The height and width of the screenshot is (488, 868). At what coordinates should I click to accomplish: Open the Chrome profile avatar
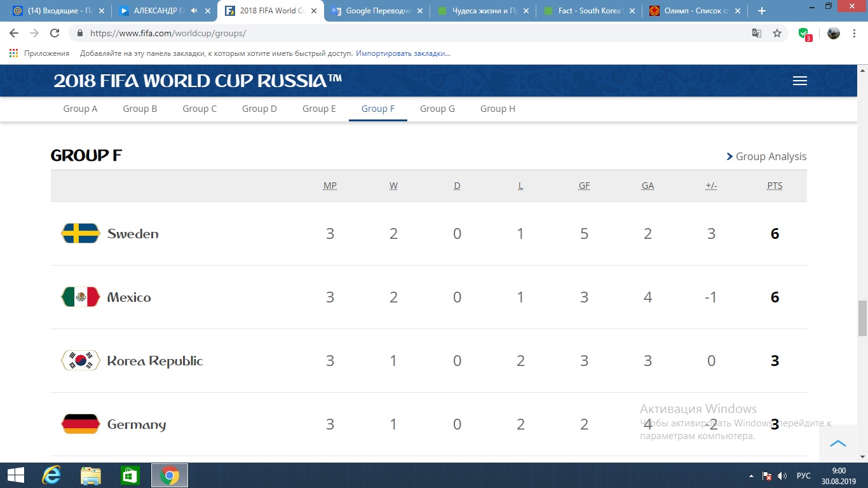(834, 33)
